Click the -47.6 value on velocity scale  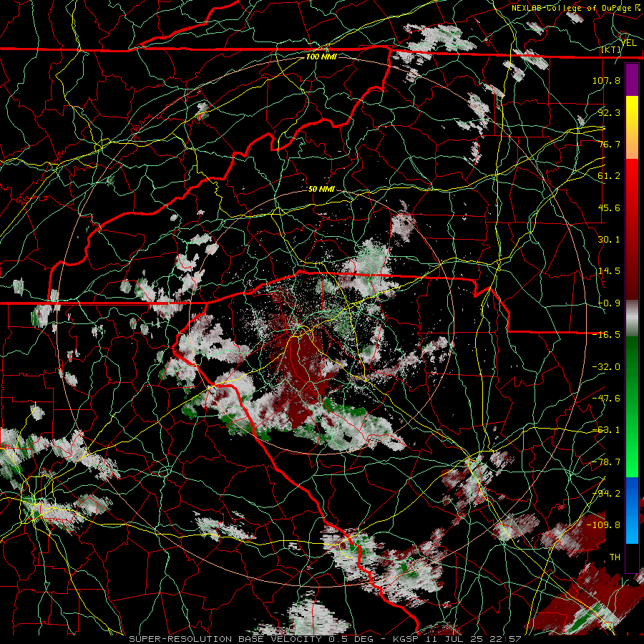(606, 399)
